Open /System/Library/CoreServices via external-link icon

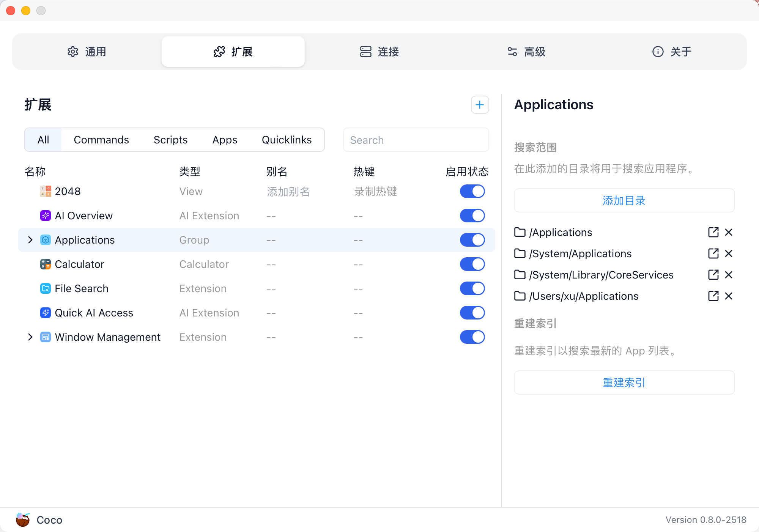[x=713, y=275]
